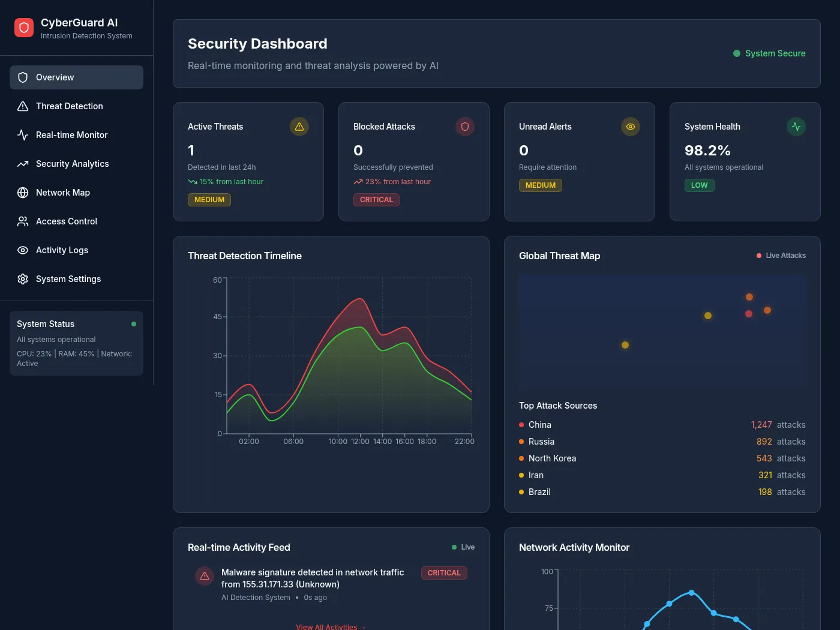840x630 pixels.
Task: Click the red threat dot on the map
Action: pyautogui.click(x=749, y=314)
